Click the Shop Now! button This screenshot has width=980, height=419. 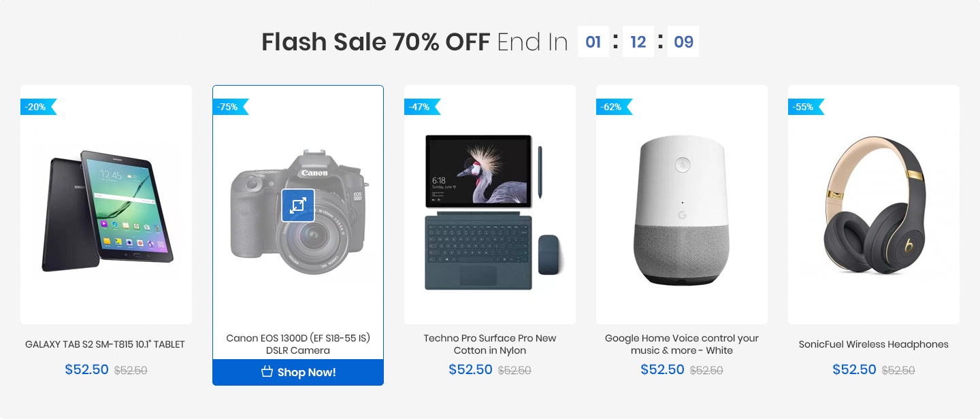[298, 372]
